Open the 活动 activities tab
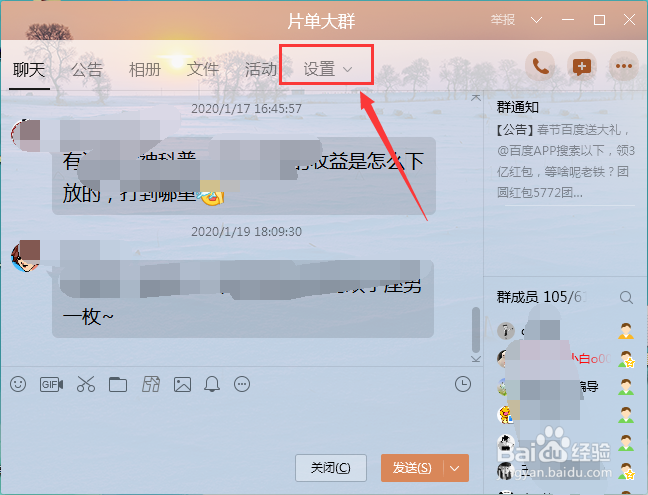This screenshot has height=495, width=648. coord(261,69)
